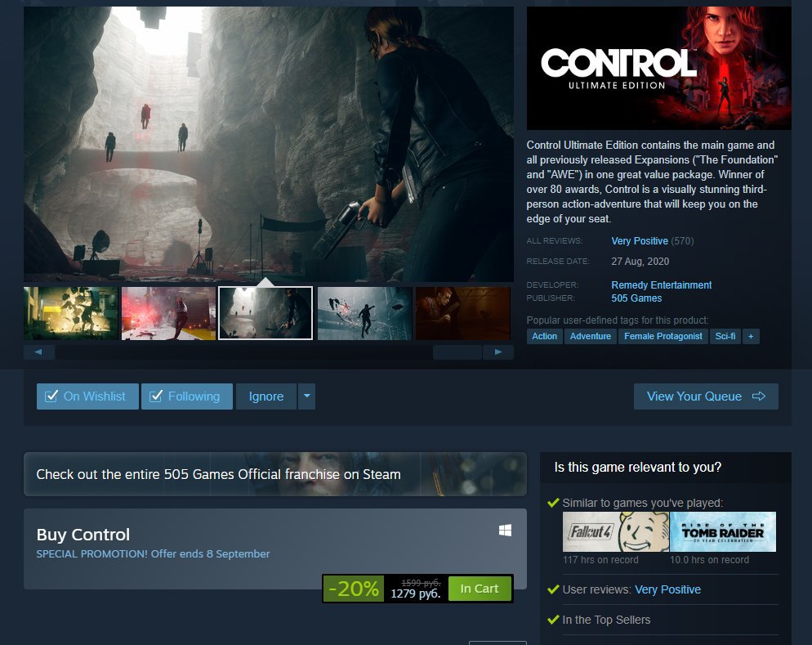Select the highlighted cave screenshot thumbnail

(x=265, y=313)
